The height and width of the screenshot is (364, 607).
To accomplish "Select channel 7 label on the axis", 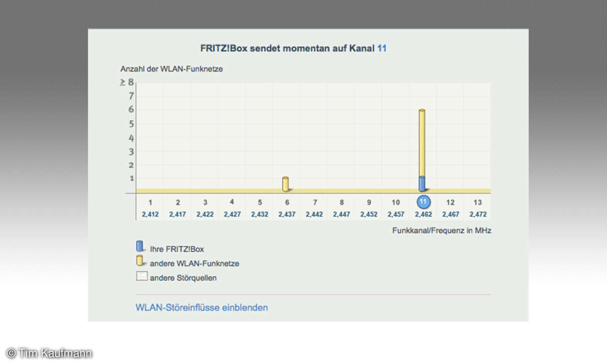I will point(314,202).
